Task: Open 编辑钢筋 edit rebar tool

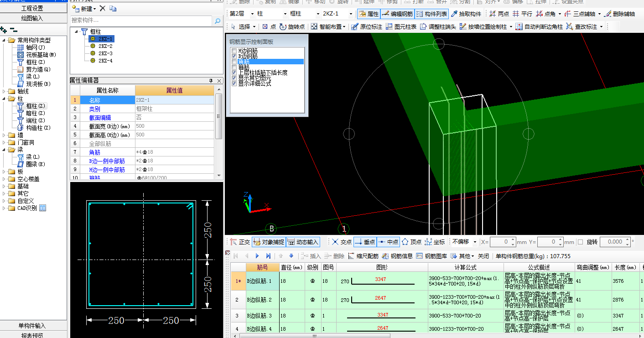Action: pos(397,14)
